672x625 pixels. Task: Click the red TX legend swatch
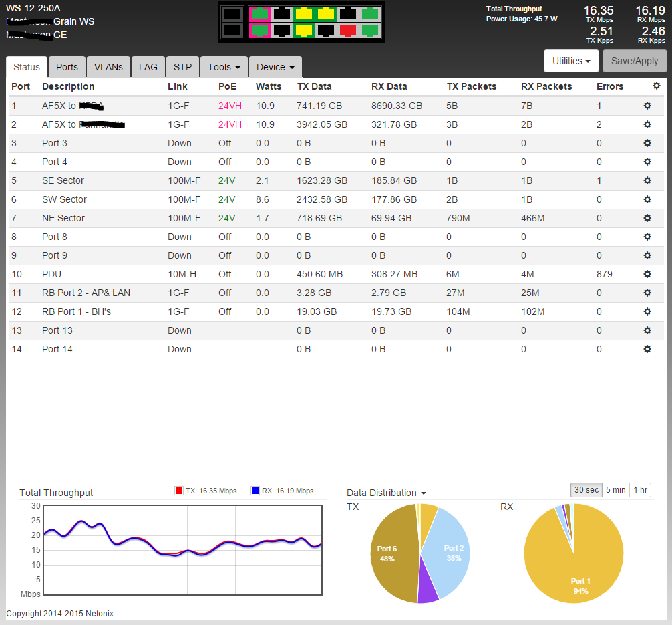point(179,491)
